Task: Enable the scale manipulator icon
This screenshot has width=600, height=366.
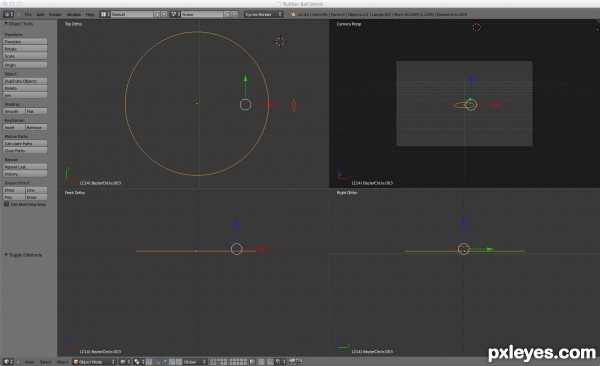Action: pos(178,362)
